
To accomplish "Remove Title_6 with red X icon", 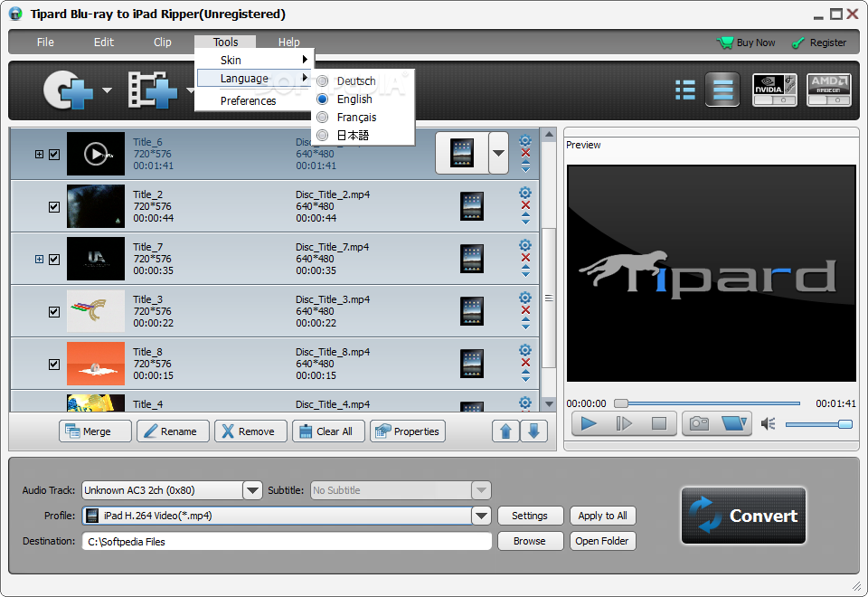I will pyautogui.click(x=525, y=154).
